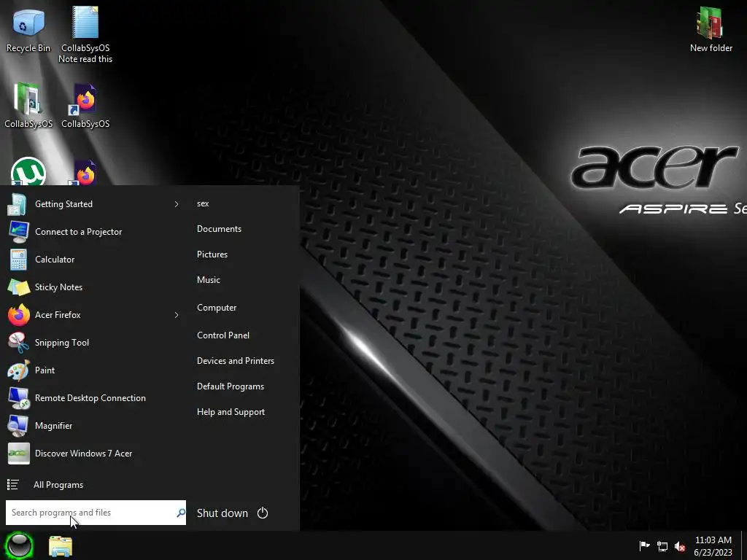Select the CollabSysOS Firefox shortcut icon
The width and height of the screenshot is (747, 560).
tap(85, 99)
